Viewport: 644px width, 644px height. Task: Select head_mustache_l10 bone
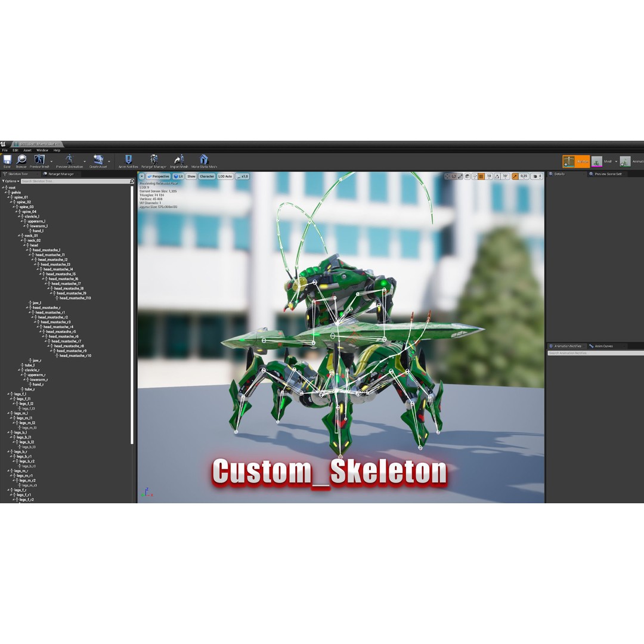tap(75, 298)
